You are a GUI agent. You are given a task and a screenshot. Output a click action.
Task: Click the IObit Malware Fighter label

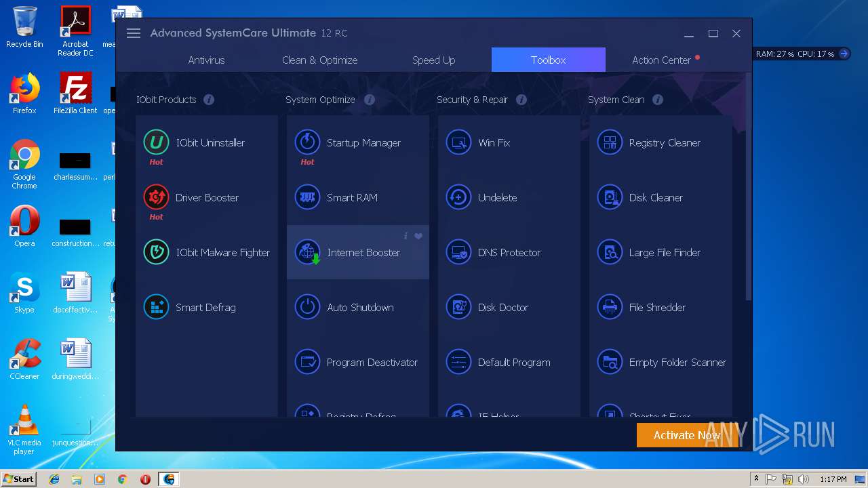[x=223, y=252]
